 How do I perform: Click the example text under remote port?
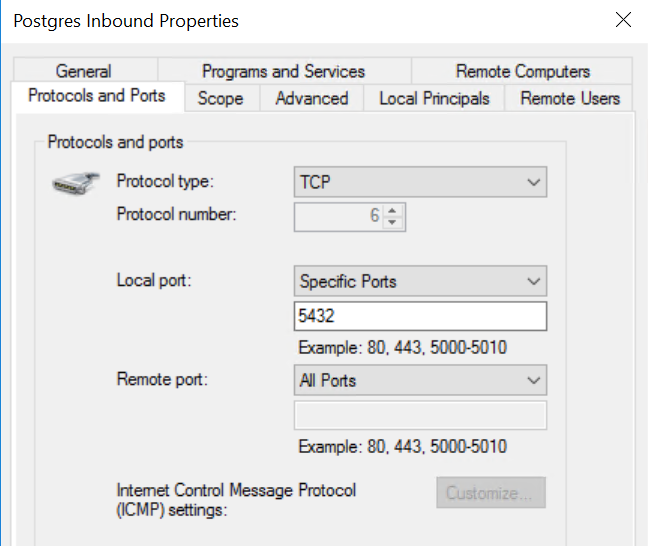pos(403,446)
